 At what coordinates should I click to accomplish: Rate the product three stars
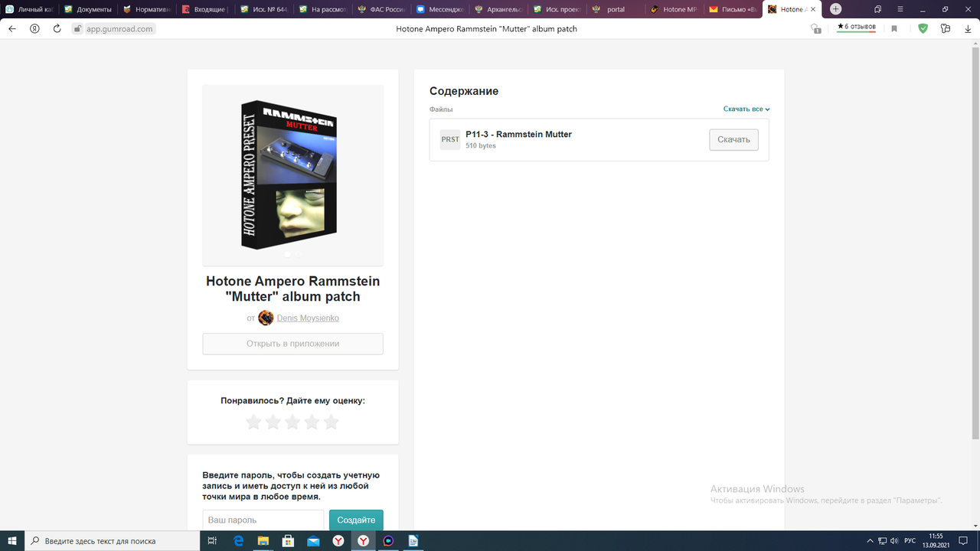click(292, 422)
